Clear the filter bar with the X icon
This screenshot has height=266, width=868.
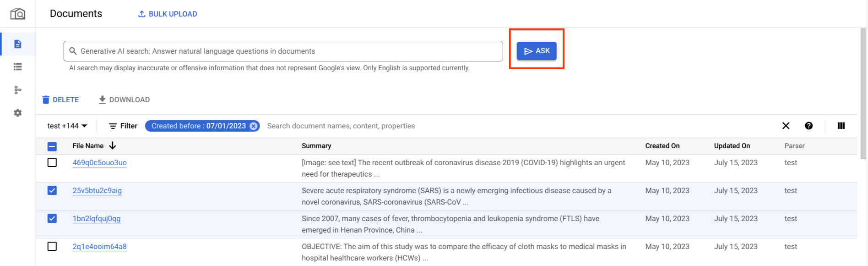(786, 126)
